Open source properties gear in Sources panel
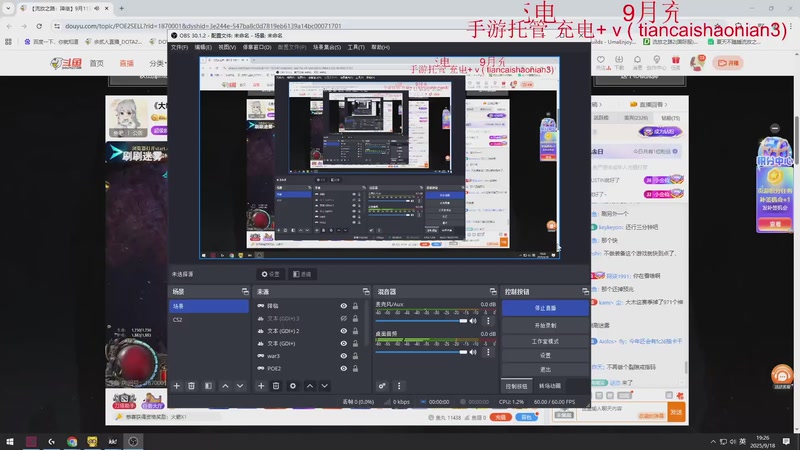Viewport: 800px width, 450px height. 293,386
